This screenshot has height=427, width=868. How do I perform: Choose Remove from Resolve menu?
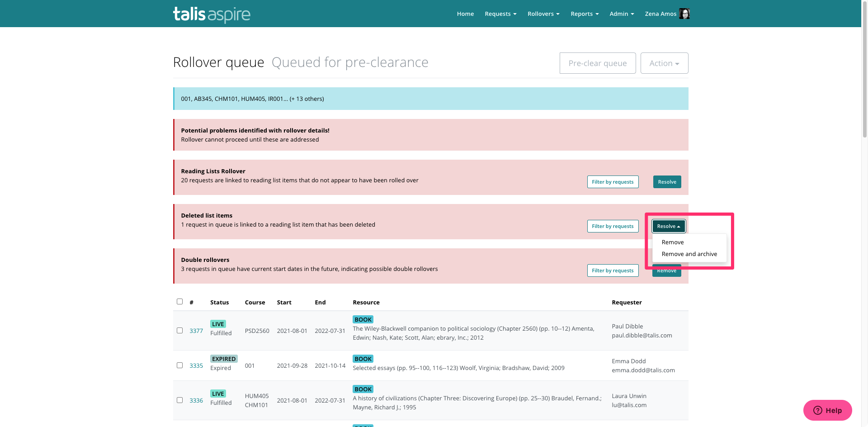tap(672, 242)
